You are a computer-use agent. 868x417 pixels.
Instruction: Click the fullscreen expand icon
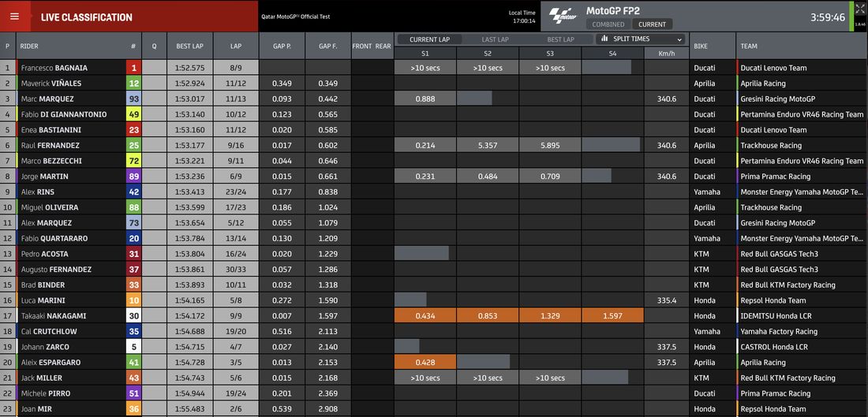tap(859, 9)
